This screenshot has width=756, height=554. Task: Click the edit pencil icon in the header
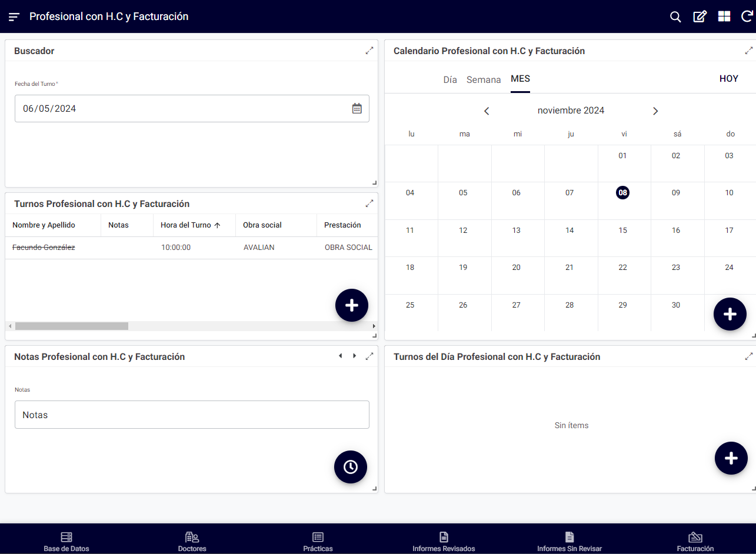coord(700,16)
